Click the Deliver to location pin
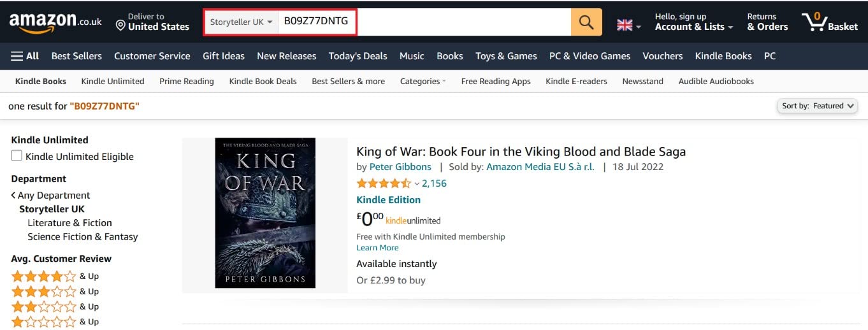This screenshot has width=868, height=330. coord(120,25)
